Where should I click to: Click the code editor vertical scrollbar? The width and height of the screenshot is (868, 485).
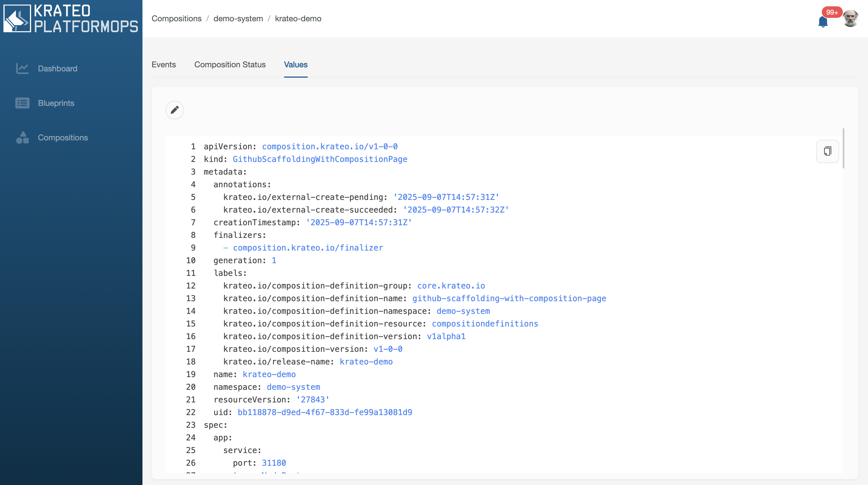coord(844,148)
